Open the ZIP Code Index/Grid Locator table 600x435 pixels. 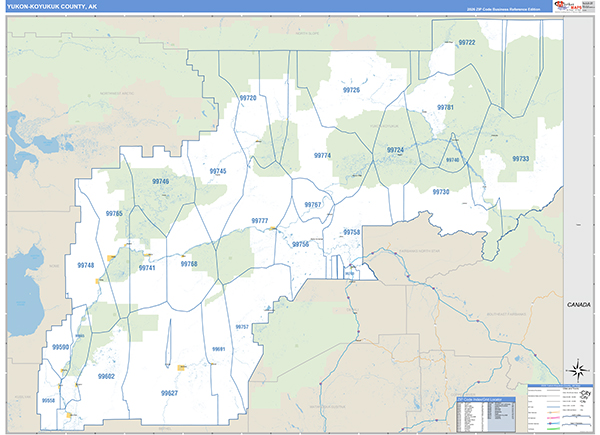pos(486,414)
